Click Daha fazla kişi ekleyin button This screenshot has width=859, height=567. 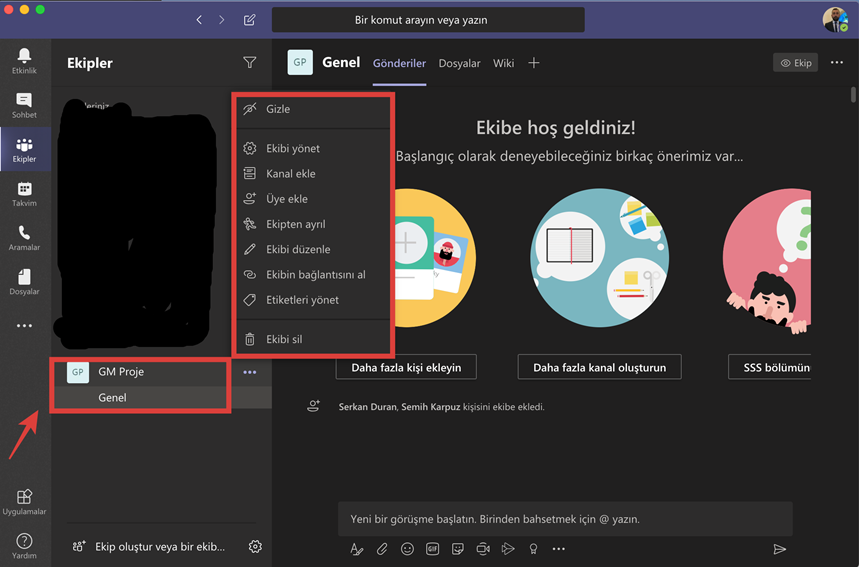(x=406, y=367)
